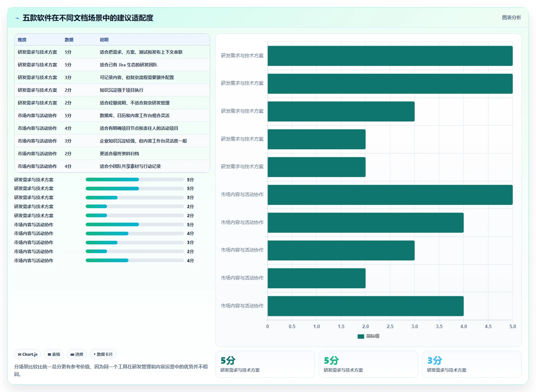The image size is (536, 392).
Task: Click the 2.5 tick on the chart axis
Action: [x=390, y=326]
